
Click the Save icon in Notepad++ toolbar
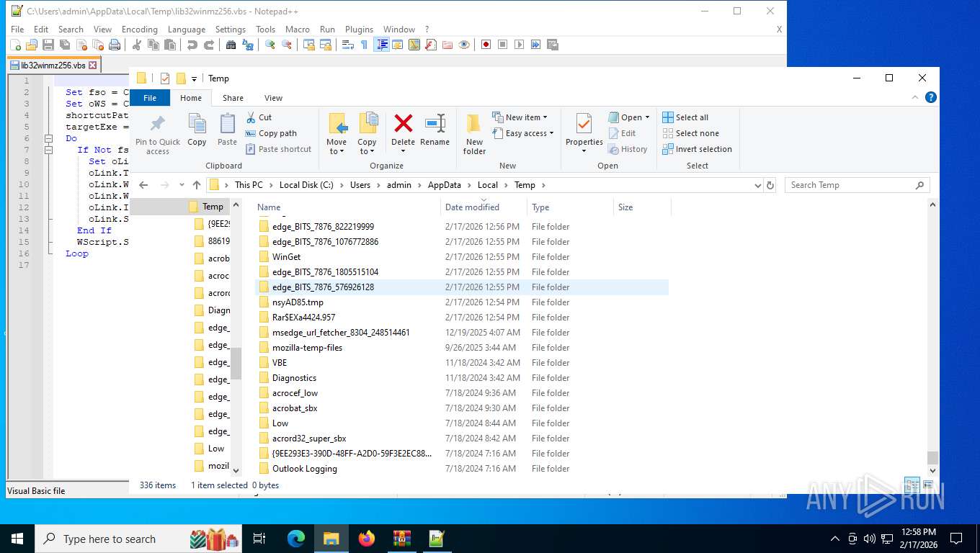tap(48, 45)
